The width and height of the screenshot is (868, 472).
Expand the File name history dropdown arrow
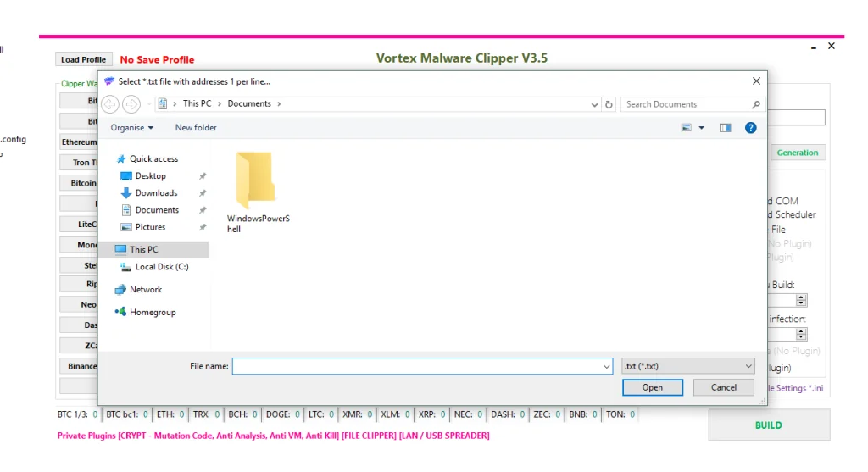point(606,367)
